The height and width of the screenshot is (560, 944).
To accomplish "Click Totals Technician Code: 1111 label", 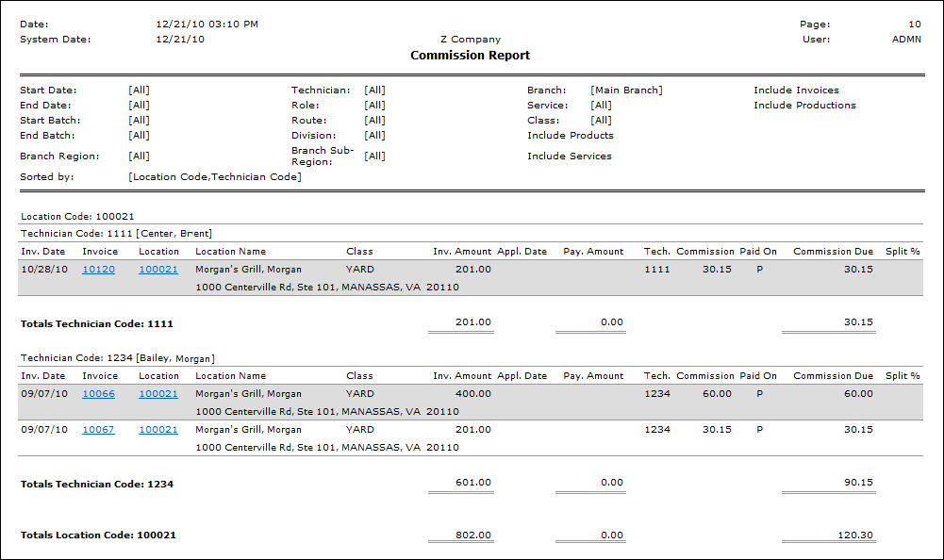I will coord(96,324).
